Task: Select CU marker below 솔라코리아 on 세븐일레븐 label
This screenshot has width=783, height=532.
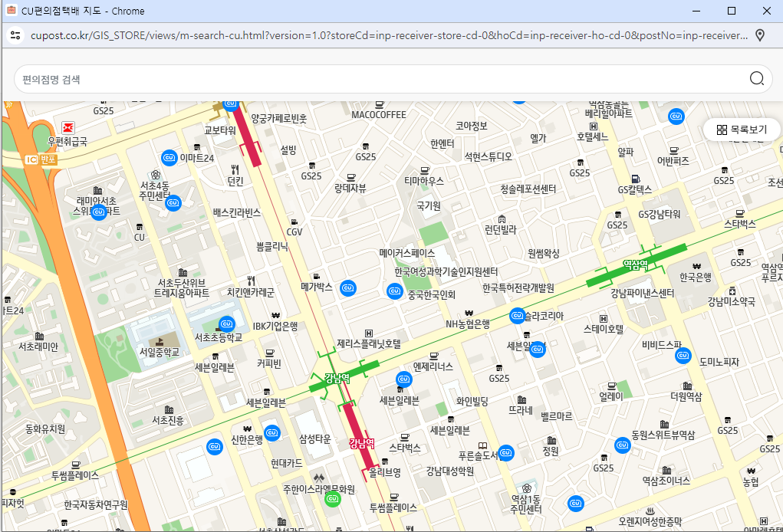Action: pyautogui.click(x=538, y=350)
